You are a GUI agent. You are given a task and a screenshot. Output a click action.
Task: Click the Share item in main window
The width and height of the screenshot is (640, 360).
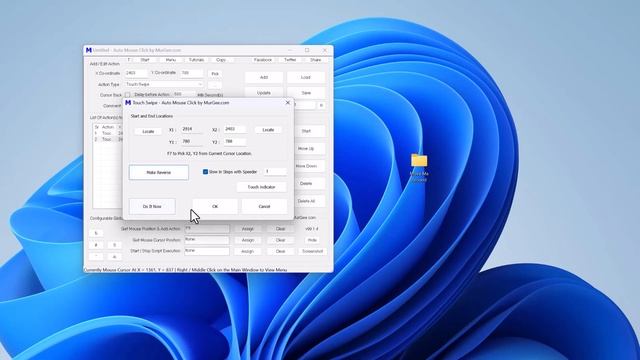pos(316,60)
